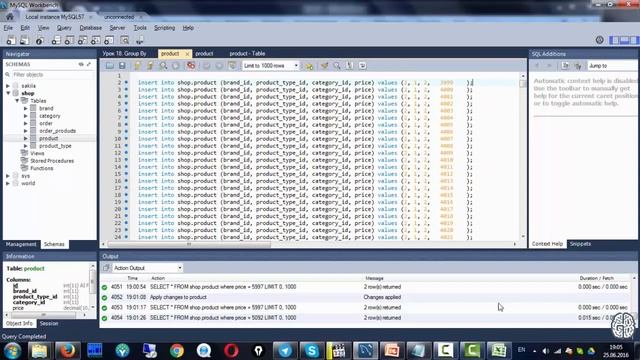This screenshot has width=640, height=360.
Task: Switch to the Management tab
Action: pyautogui.click(x=21, y=244)
